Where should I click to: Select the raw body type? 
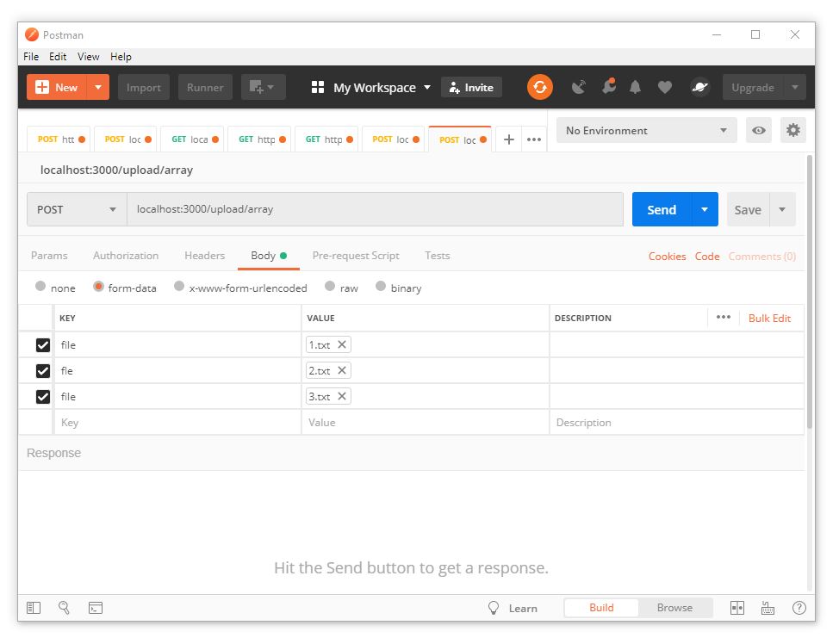(x=330, y=286)
